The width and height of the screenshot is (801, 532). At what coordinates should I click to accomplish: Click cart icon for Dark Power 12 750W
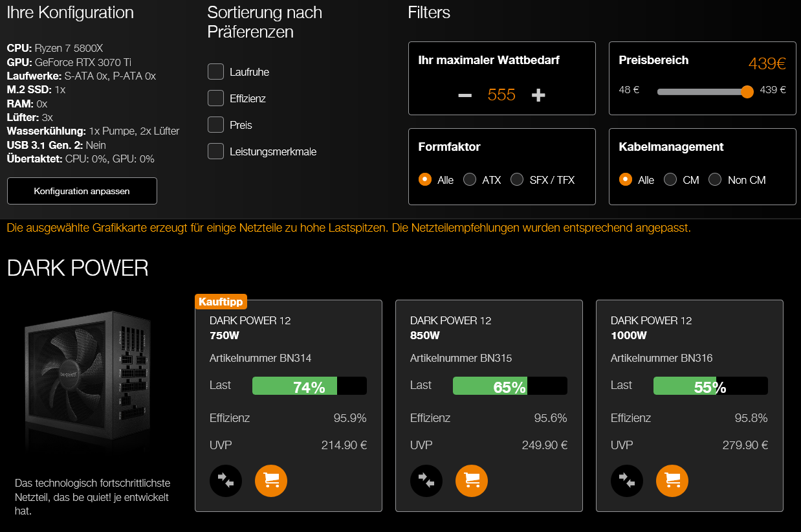coord(271,480)
